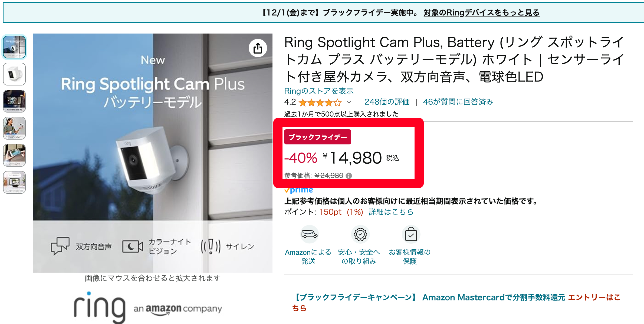Click the star rating icons
The height and width of the screenshot is (324, 644).
tap(320, 103)
